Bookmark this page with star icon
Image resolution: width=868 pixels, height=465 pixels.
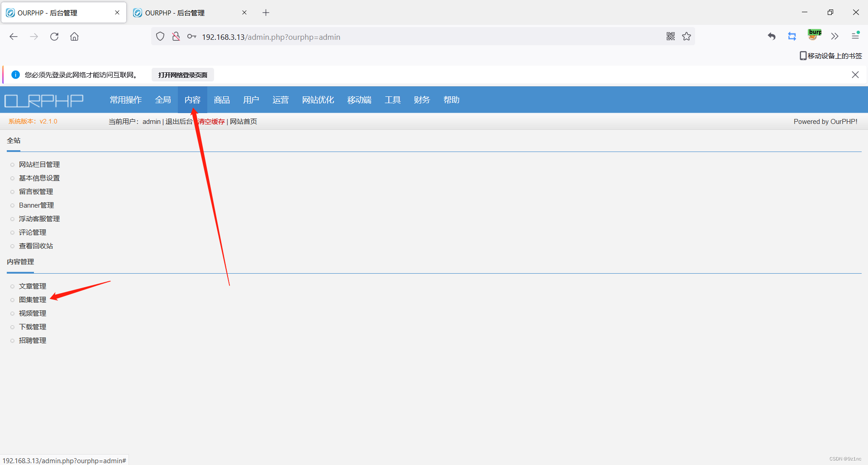click(687, 37)
